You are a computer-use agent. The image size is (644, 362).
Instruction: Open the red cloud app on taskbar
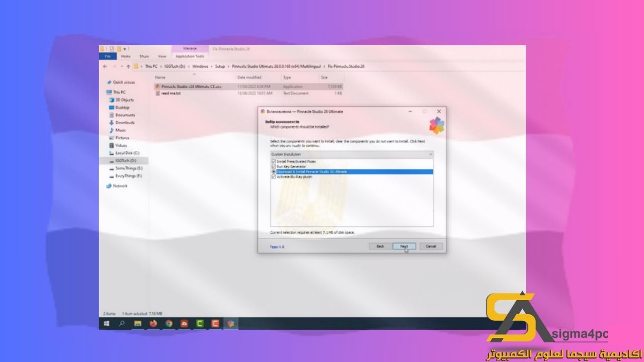click(x=184, y=324)
